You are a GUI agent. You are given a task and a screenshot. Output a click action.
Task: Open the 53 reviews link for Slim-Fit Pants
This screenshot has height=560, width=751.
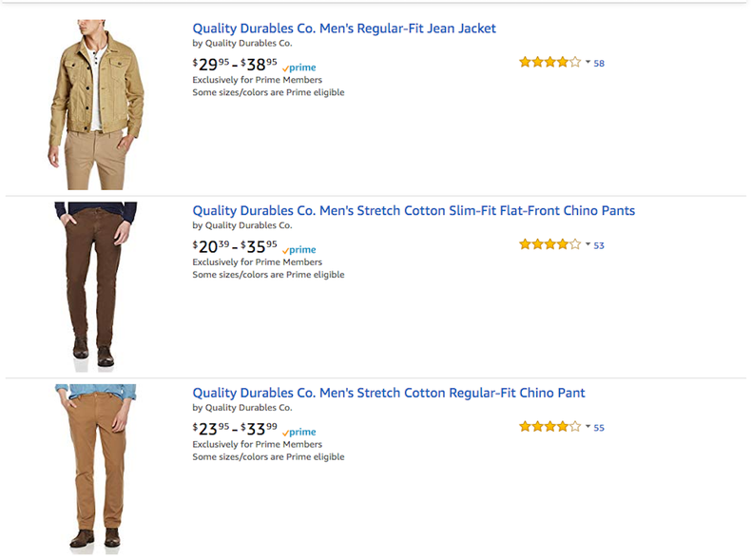tap(599, 245)
